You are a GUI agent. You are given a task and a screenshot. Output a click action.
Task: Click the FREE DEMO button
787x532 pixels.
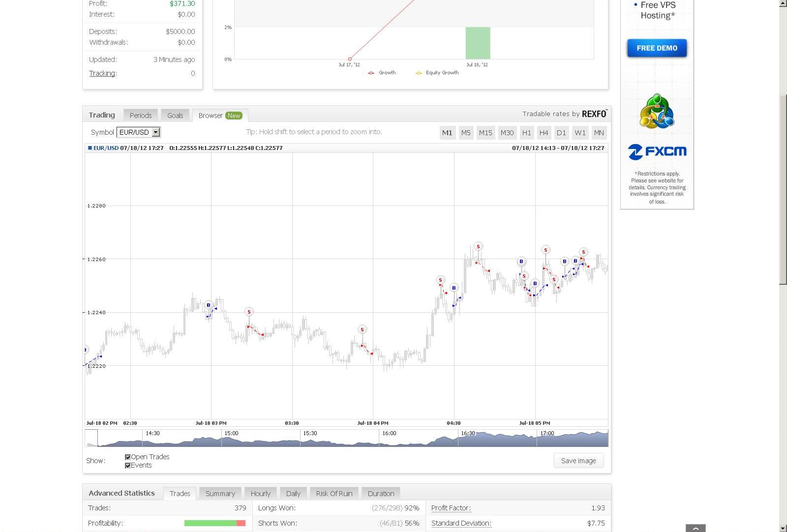coord(657,48)
